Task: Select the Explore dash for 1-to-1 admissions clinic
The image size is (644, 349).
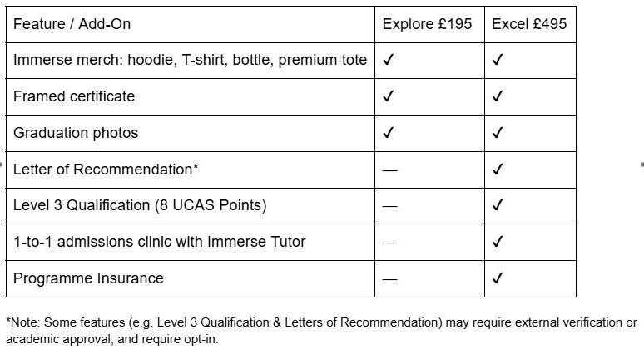Action: click(x=389, y=243)
